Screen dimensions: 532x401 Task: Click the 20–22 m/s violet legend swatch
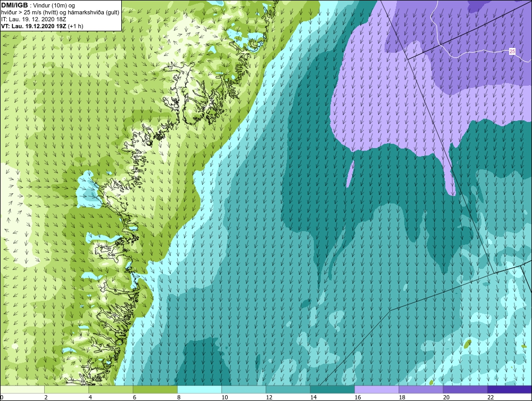click(465, 389)
